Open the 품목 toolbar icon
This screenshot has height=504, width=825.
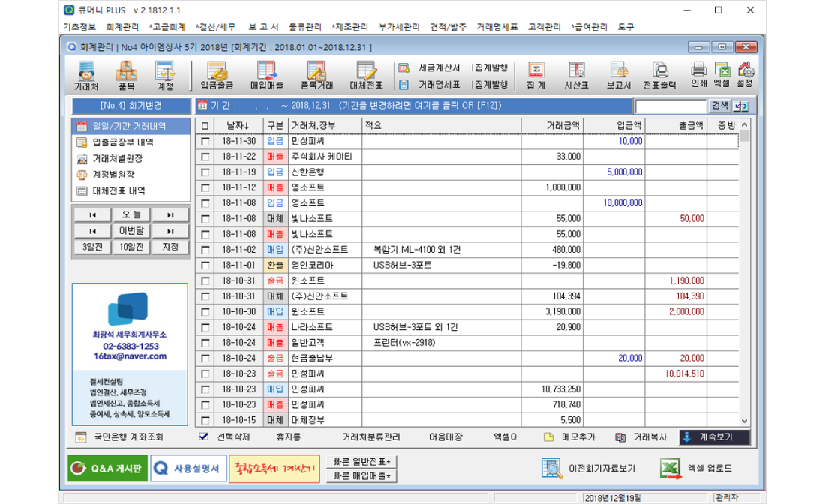(126, 76)
